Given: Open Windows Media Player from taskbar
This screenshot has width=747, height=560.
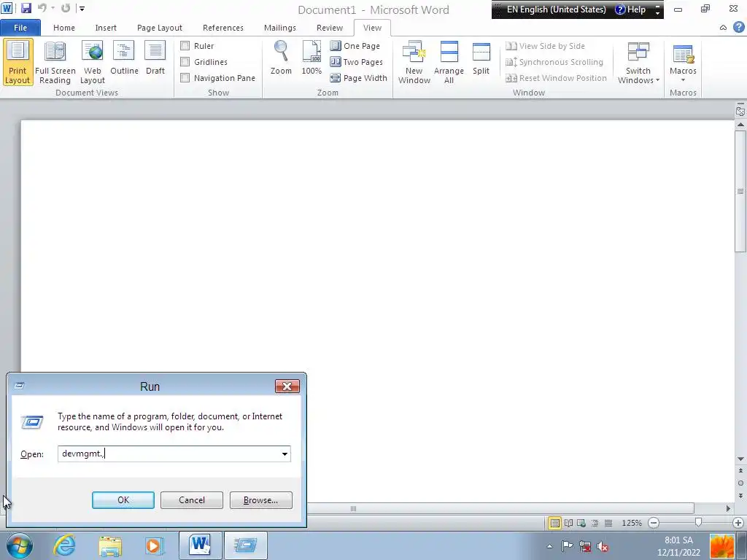Looking at the screenshot, I should click(x=155, y=545).
